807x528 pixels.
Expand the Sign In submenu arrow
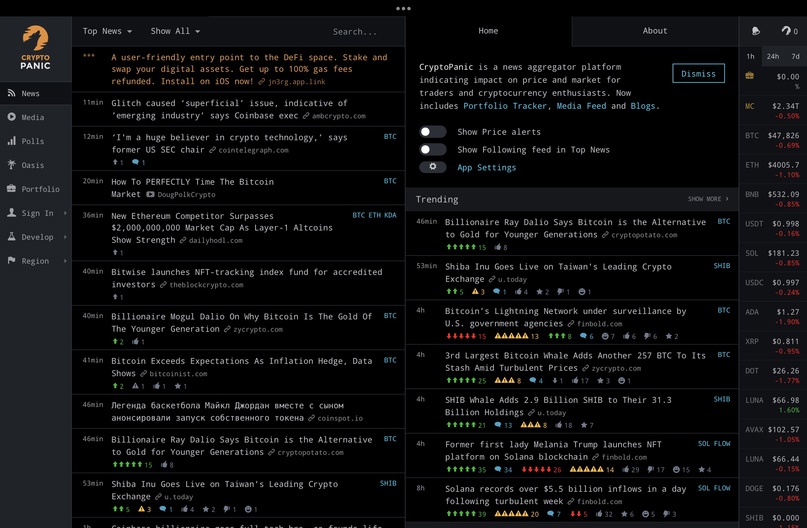(x=65, y=213)
